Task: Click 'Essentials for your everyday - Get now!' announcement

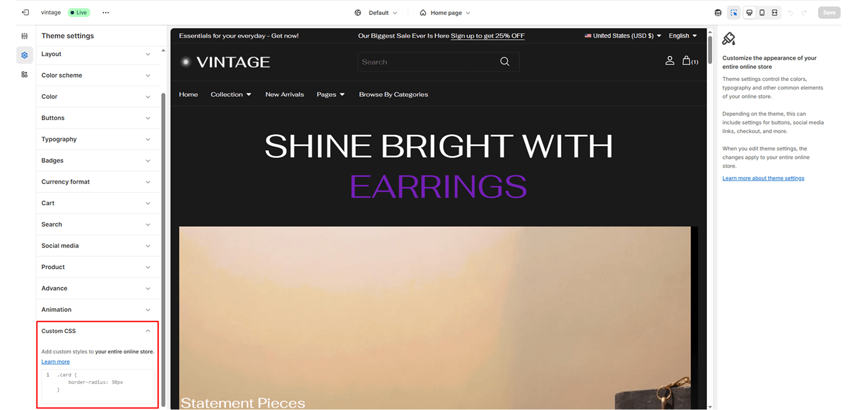Action: pyautogui.click(x=239, y=36)
